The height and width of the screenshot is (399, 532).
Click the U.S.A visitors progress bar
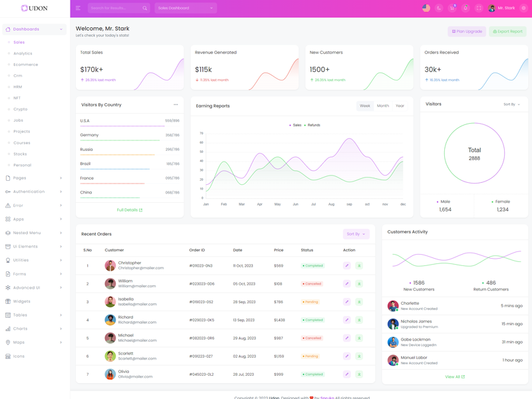[x=122, y=126]
